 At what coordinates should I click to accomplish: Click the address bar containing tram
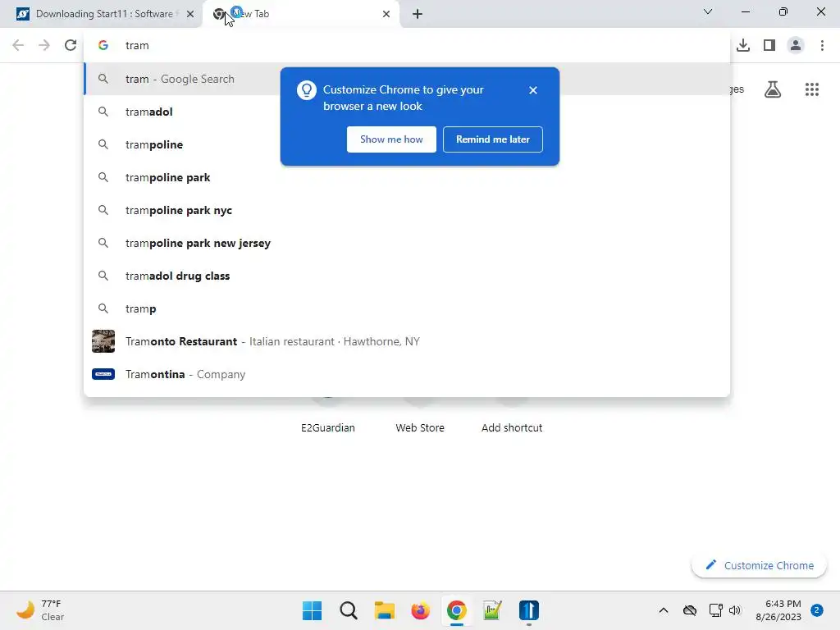point(407,46)
